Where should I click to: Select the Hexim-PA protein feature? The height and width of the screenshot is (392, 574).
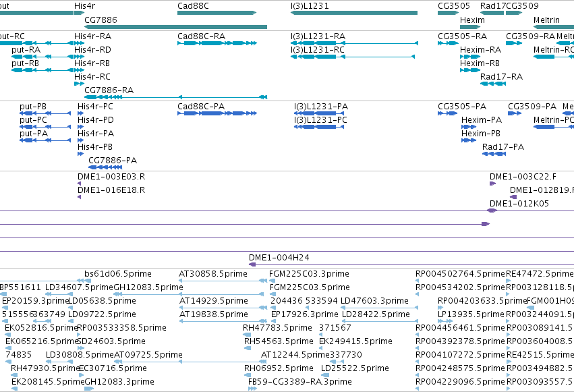(469, 127)
